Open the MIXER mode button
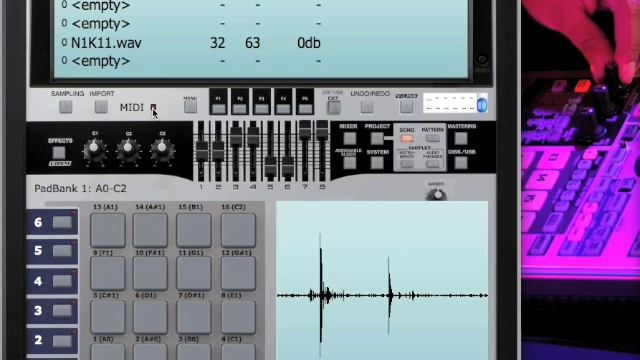Screen dimensions: 640x360 point(349,138)
